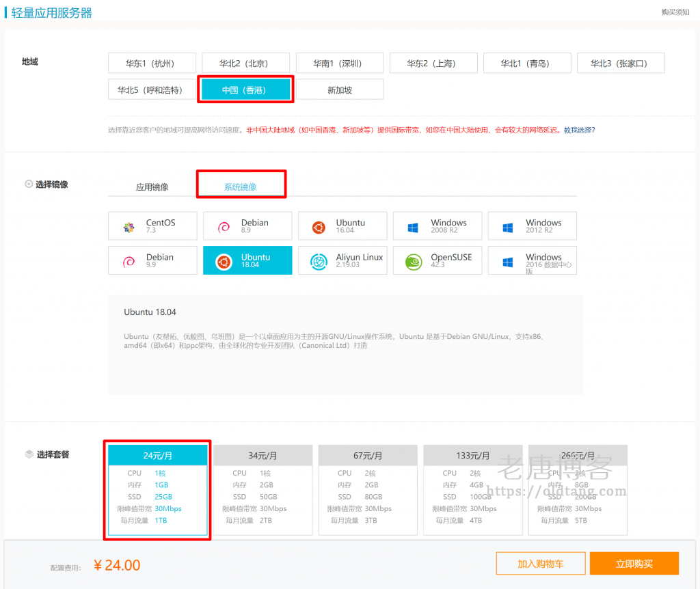Pick the Aliyun Linux 2.19.03 icon
The image size is (700, 589).
319,262
